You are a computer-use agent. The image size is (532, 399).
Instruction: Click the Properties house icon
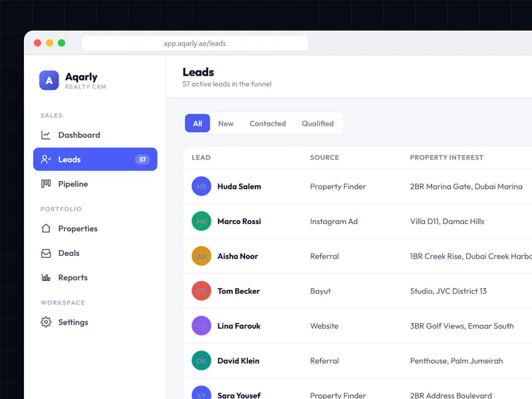click(46, 228)
